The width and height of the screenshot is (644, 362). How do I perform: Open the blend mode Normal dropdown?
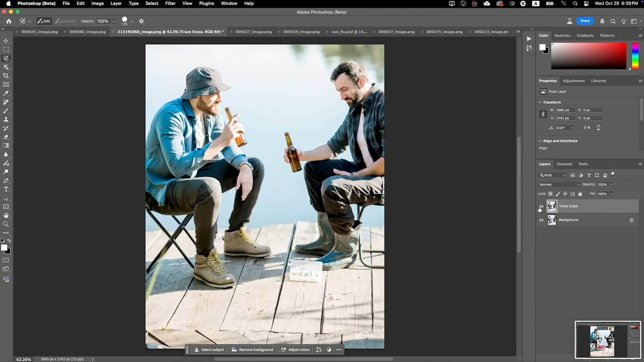pyautogui.click(x=559, y=185)
